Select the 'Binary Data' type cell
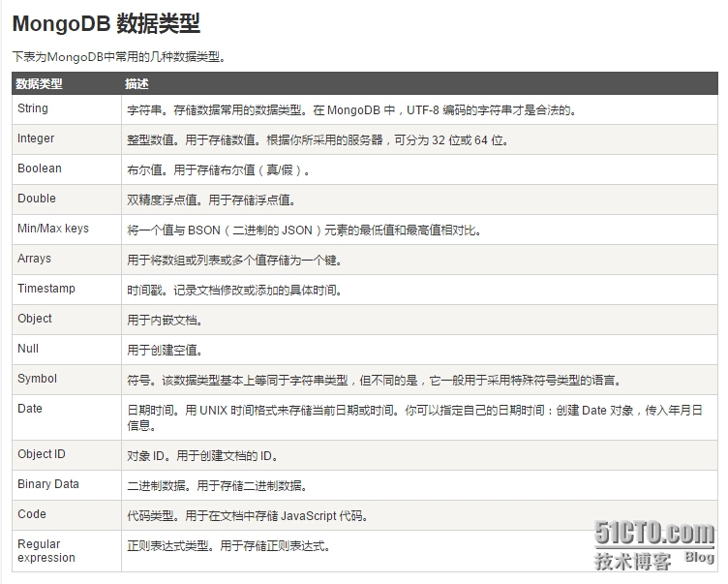728x584 pixels. coord(67,485)
